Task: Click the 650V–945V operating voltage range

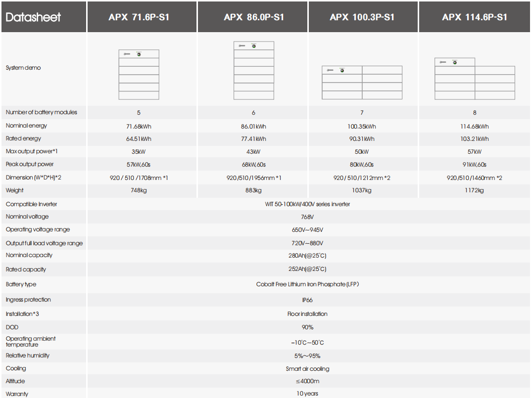Action: 307,230
